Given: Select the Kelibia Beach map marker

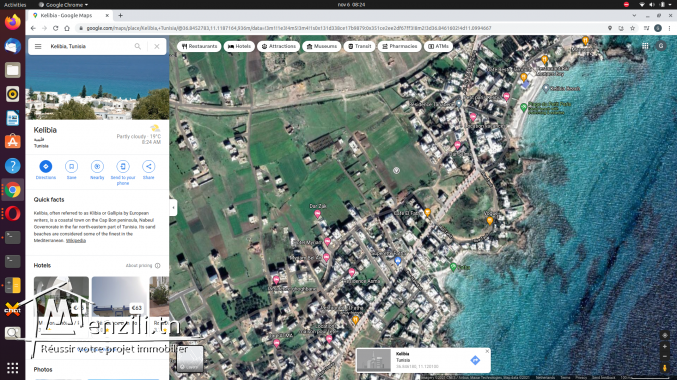Looking at the screenshot, I should 546,89.
